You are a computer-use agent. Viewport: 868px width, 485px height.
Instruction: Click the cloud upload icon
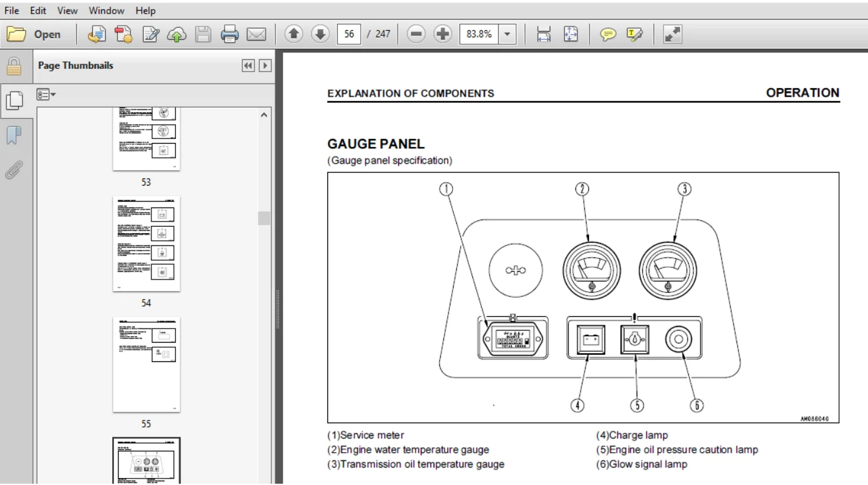[x=177, y=35]
